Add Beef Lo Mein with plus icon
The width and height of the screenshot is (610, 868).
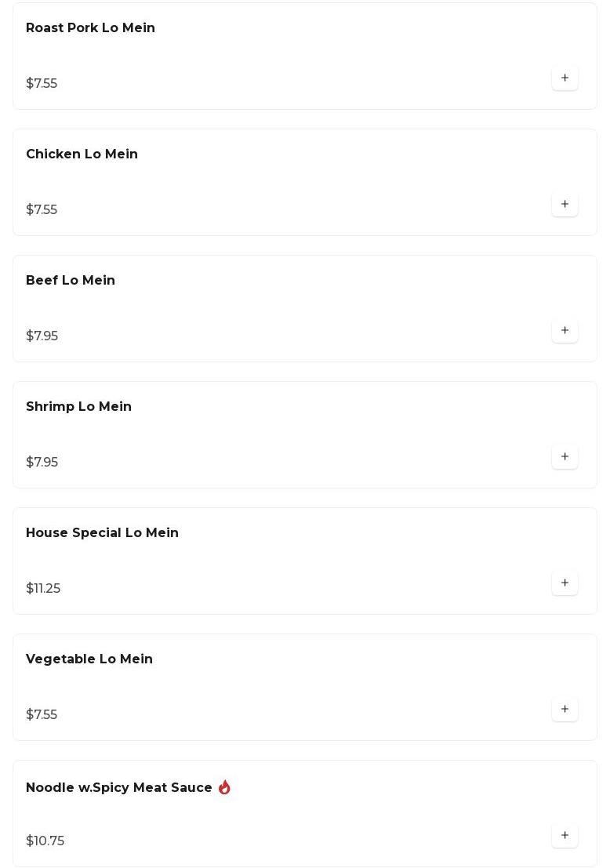point(565,330)
